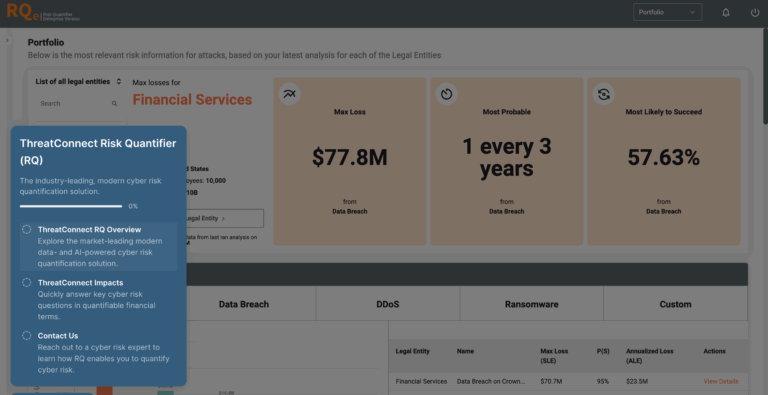The width and height of the screenshot is (768, 395).
Task: Click the P(S) column header
Action: tap(603, 351)
